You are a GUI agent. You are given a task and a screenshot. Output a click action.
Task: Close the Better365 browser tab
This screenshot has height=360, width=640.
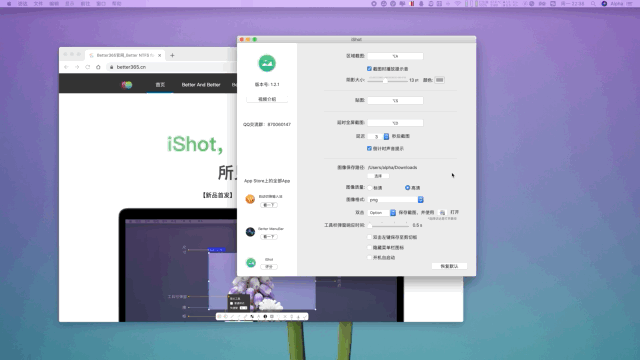pyautogui.click(x=160, y=55)
